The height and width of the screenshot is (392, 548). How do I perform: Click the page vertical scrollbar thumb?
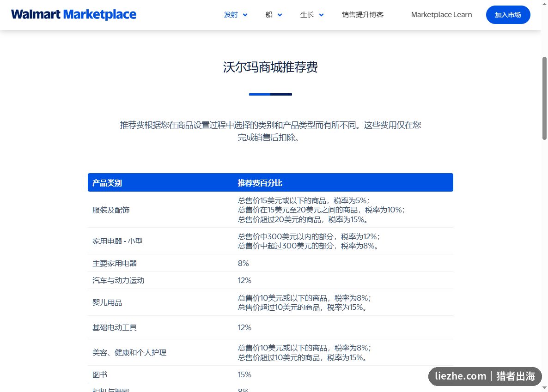544,98
